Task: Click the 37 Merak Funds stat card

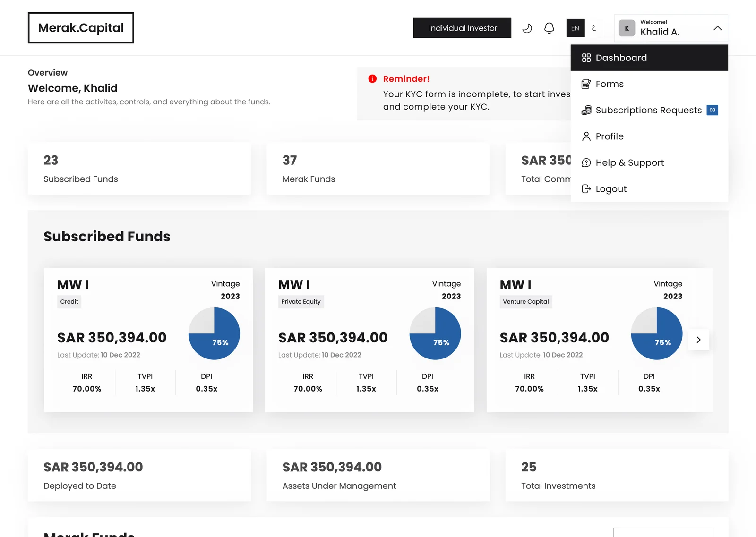Action: coord(378,169)
